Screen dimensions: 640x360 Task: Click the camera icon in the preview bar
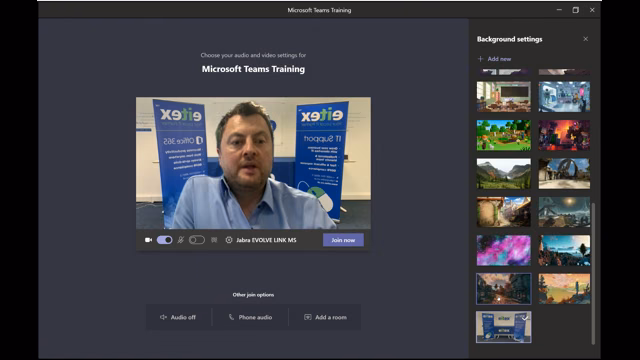(x=149, y=240)
